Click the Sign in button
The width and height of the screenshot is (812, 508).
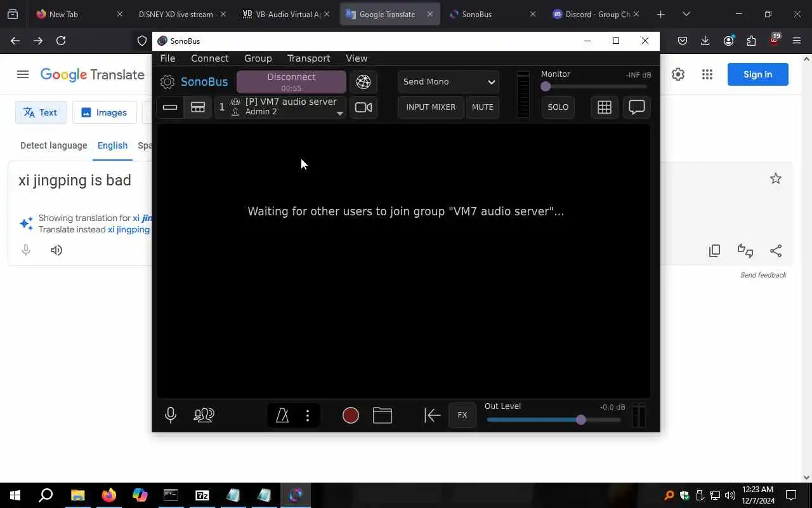(x=757, y=74)
